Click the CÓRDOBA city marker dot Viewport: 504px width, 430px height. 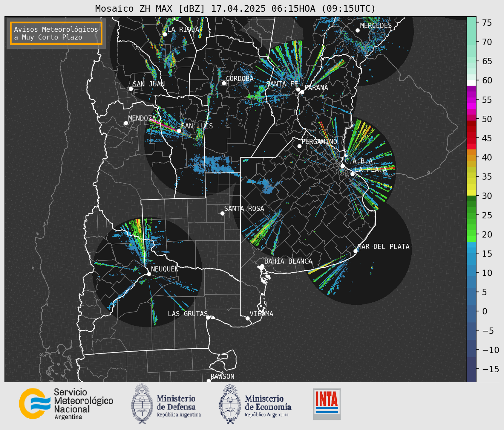(x=224, y=83)
